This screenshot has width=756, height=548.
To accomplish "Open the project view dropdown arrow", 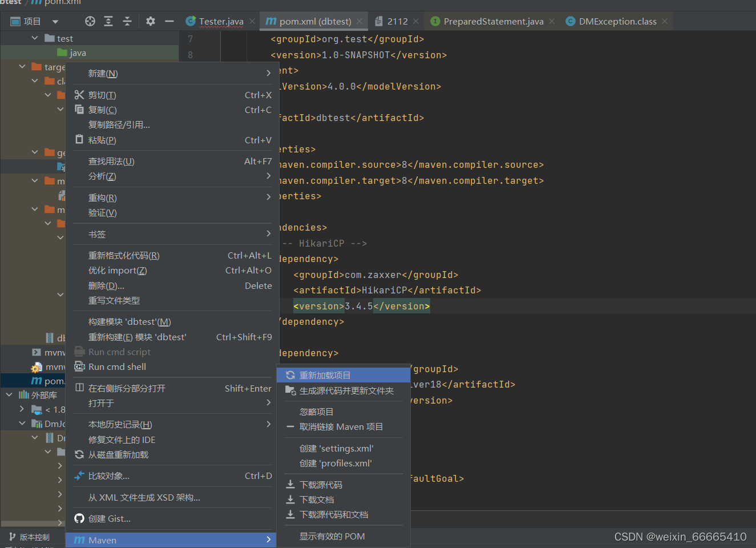I will pyautogui.click(x=55, y=22).
